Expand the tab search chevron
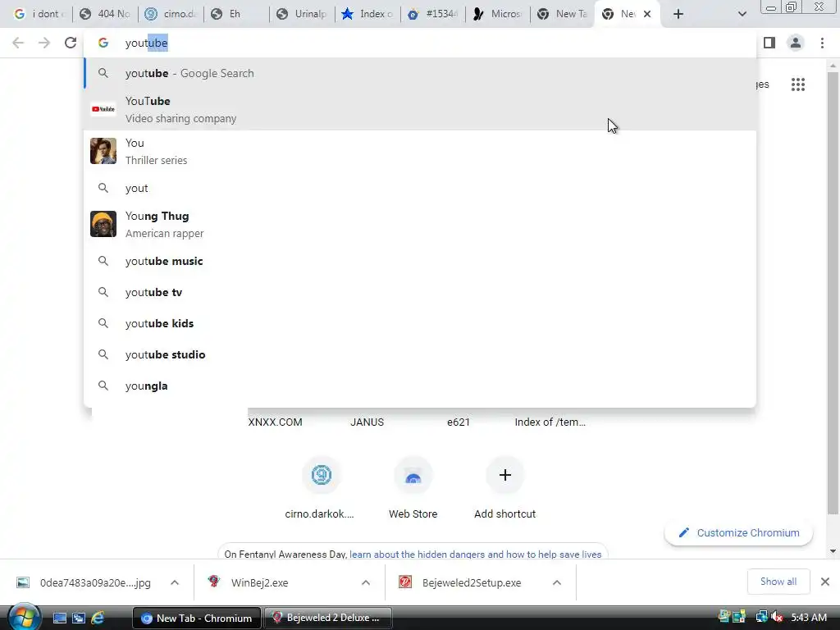Image resolution: width=840 pixels, height=630 pixels. tap(742, 14)
